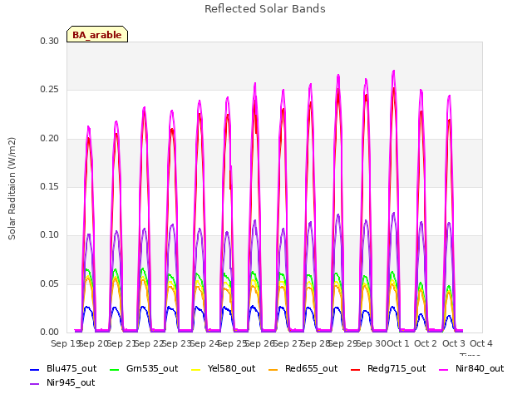Viewport: 532px width, 399px height.
Task: Click the red Redg715_out legend color marker
Action: click(x=356, y=369)
